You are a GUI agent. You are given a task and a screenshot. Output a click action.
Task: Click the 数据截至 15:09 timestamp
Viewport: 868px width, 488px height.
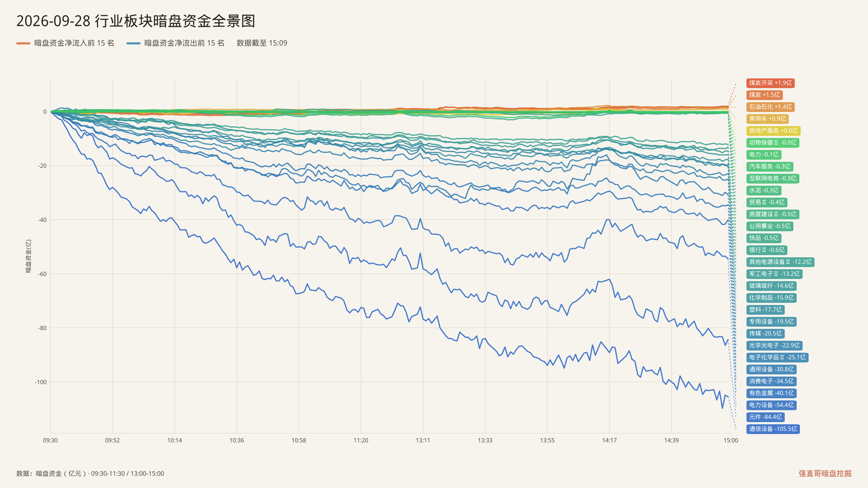pos(262,43)
